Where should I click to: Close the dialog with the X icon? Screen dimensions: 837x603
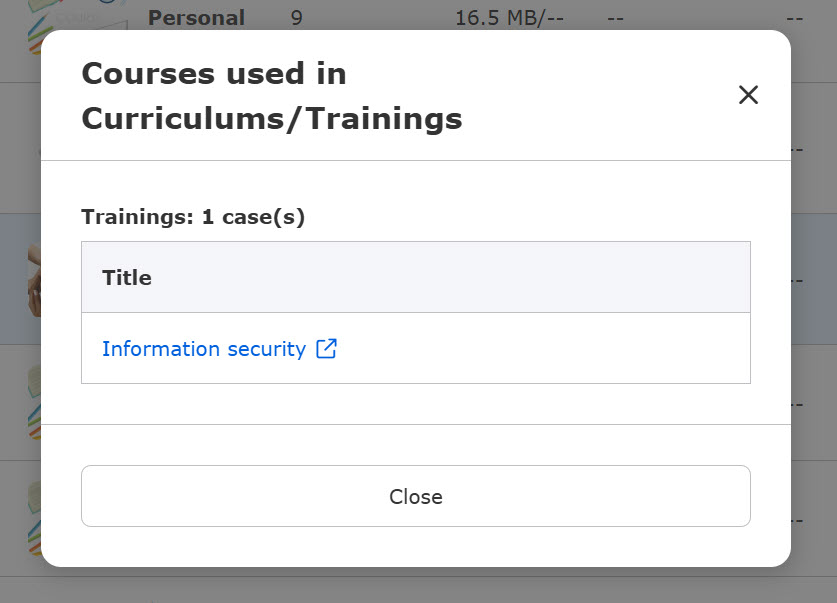coord(748,95)
